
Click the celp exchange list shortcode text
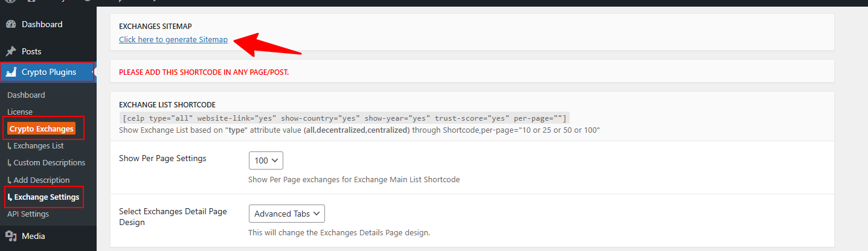click(x=344, y=118)
